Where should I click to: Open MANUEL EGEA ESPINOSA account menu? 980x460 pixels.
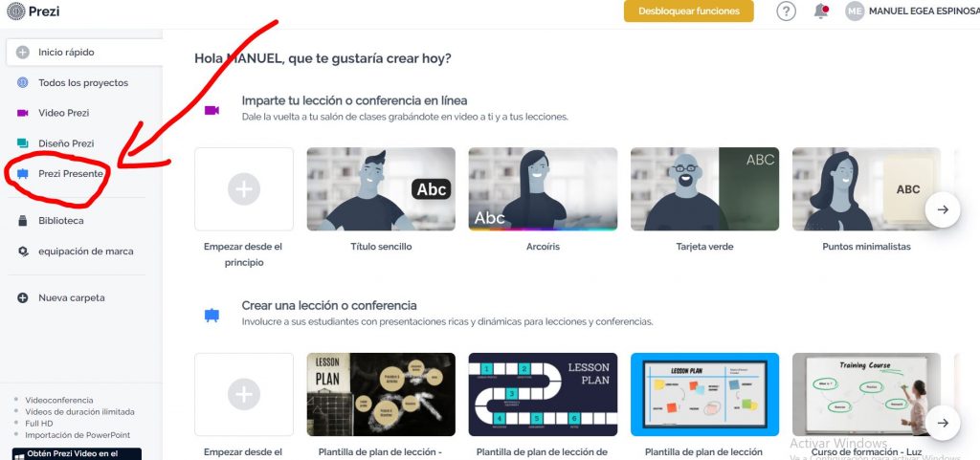924,11
